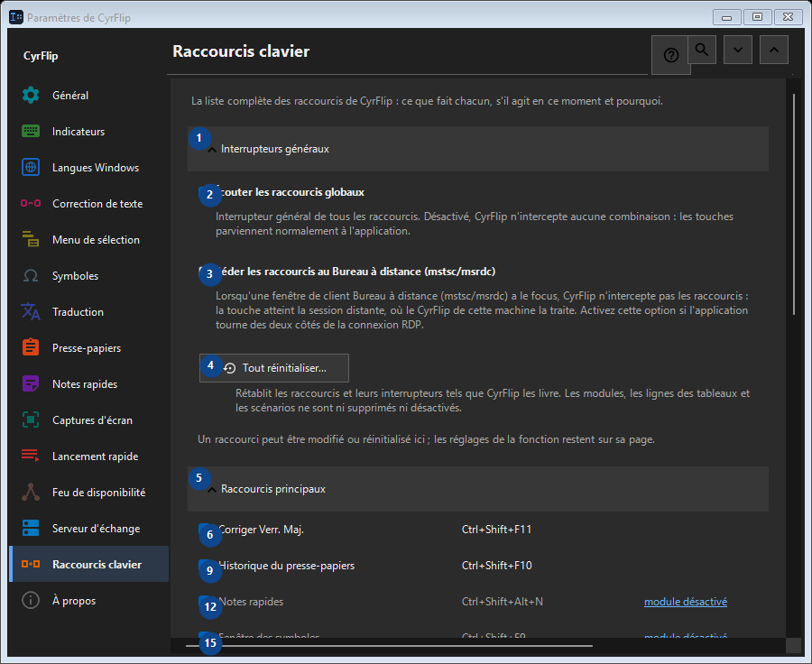This screenshot has width=812, height=664.
Task: Open search with the magnifier icon
Action: tap(702, 50)
